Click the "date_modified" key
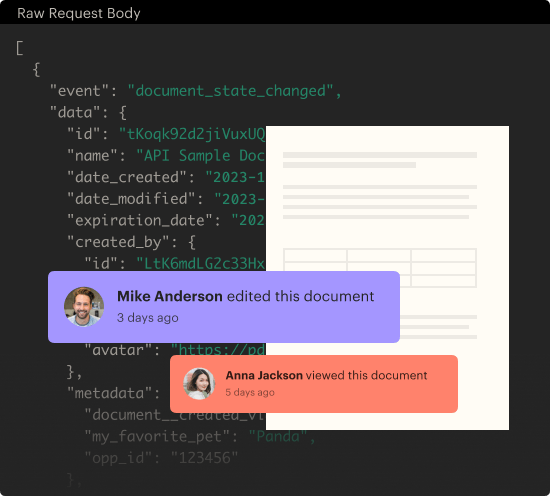The height and width of the screenshot is (496, 550). pyautogui.click(x=131, y=199)
